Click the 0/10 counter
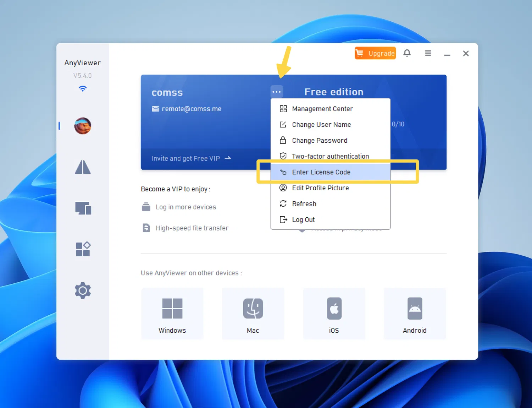532x408 pixels. click(398, 124)
